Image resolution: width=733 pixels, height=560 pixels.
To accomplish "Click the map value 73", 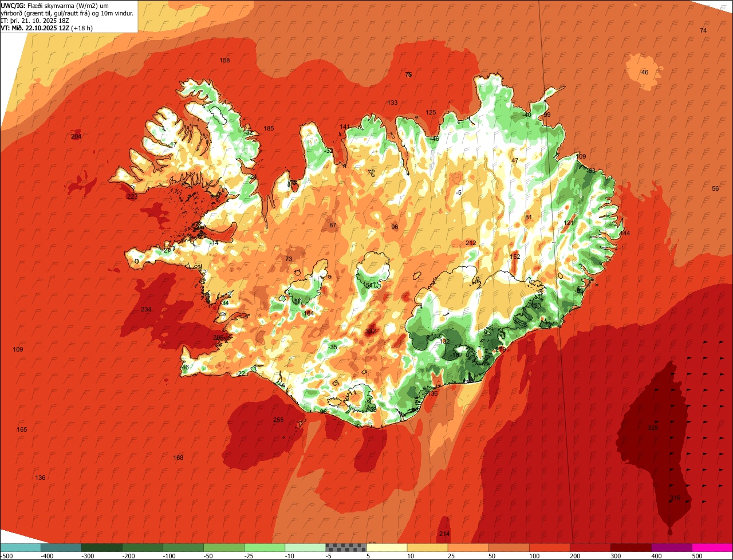I will (289, 259).
